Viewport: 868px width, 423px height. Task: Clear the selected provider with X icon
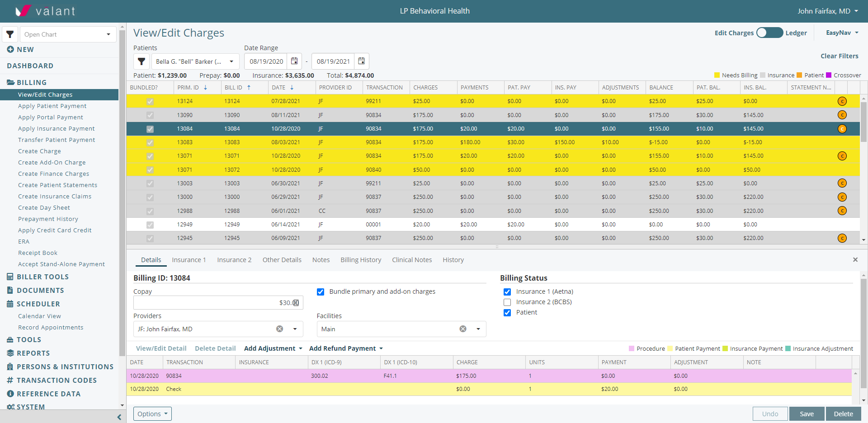tap(280, 329)
